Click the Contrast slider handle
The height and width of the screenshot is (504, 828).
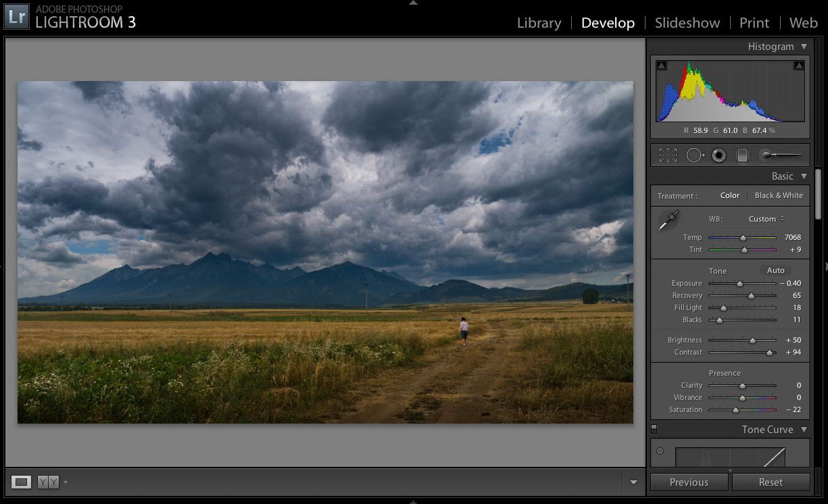770,353
